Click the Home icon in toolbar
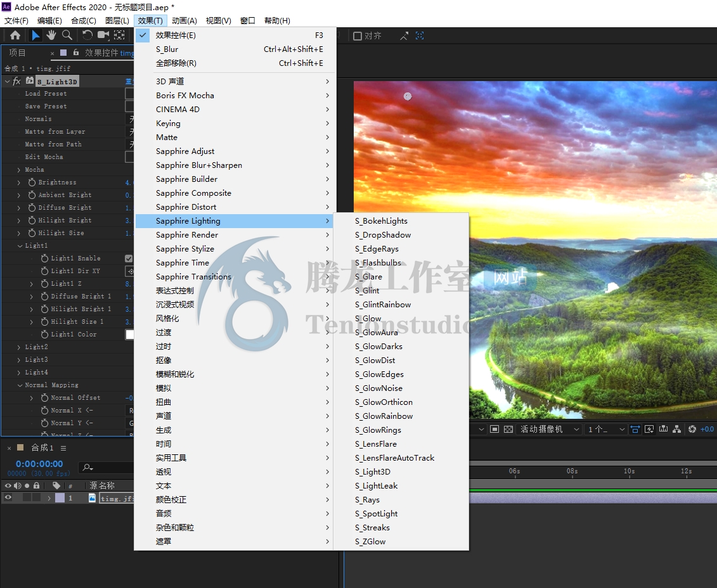The width and height of the screenshot is (717, 588). [15, 35]
